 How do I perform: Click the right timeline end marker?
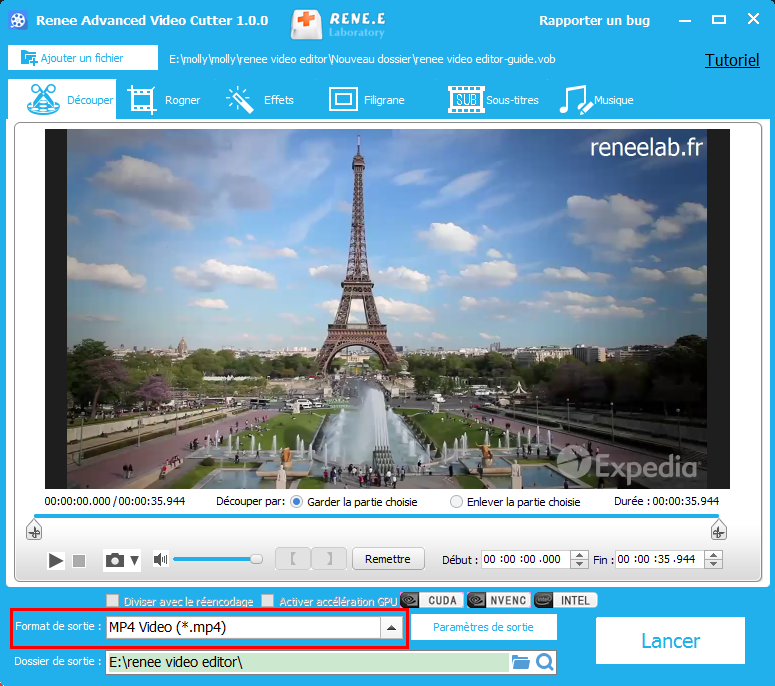[718, 531]
